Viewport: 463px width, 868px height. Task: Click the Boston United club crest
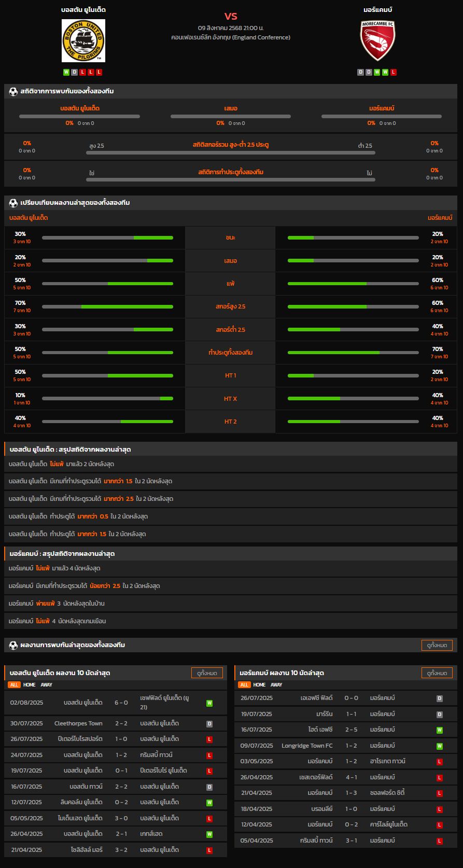(83, 41)
